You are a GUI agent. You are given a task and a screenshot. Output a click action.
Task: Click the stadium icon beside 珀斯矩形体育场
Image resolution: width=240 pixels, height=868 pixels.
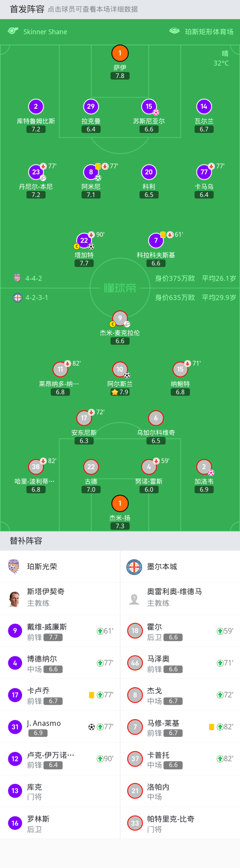174,31
